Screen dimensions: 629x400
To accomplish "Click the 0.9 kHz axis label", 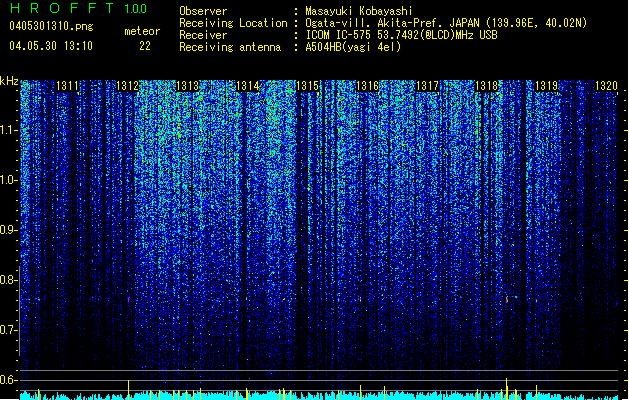I will [9, 230].
